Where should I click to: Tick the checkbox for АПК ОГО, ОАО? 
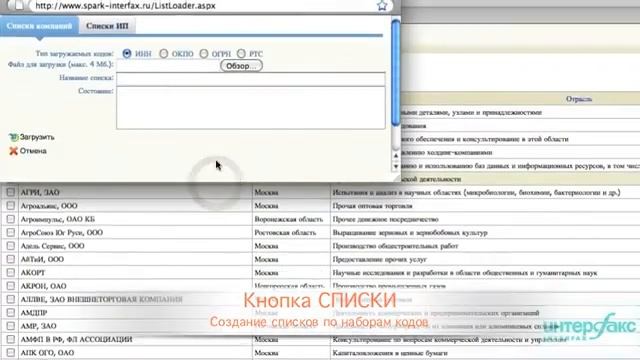click(x=11, y=353)
